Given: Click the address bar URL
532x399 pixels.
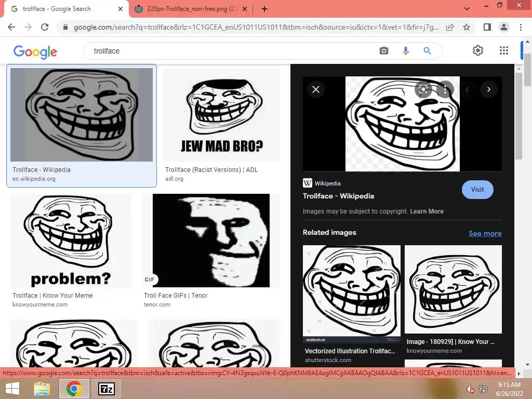Looking at the screenshot, I should 256,27.
